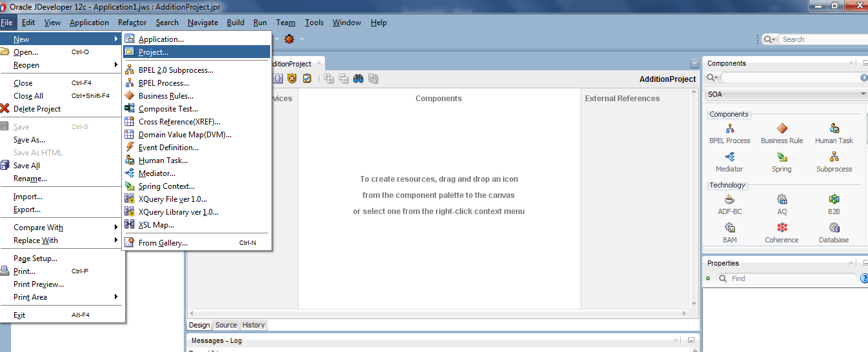Select Spring component in the palette
The width and height of the screenshot is (868, 352).
point(782,162)
